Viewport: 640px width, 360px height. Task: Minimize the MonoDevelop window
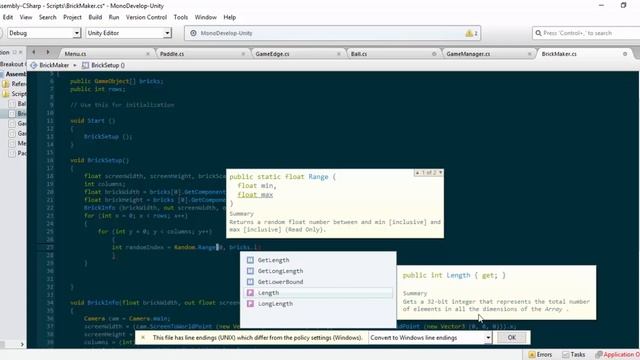point(601,5)
